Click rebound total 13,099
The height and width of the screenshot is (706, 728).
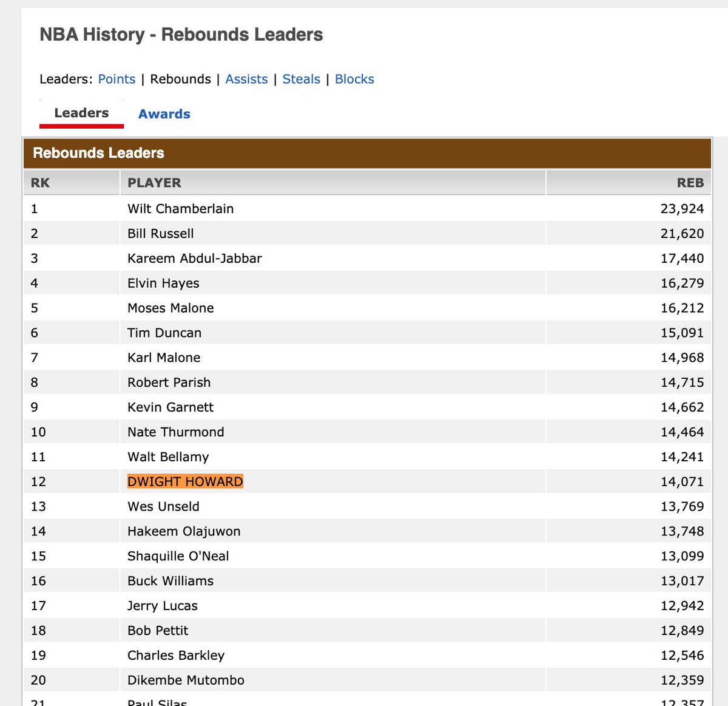pyautogui.click(x=682, y=557)
